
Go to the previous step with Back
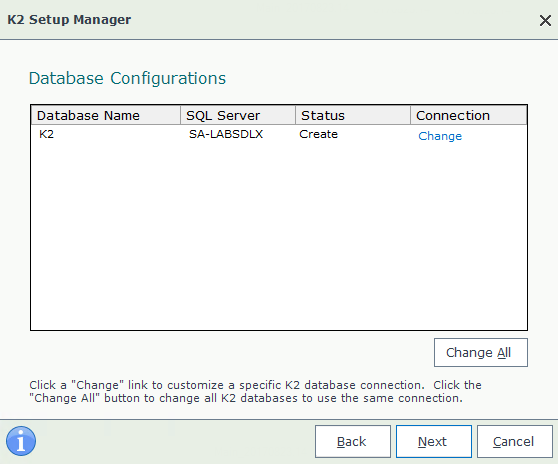(x=353, y=441)
